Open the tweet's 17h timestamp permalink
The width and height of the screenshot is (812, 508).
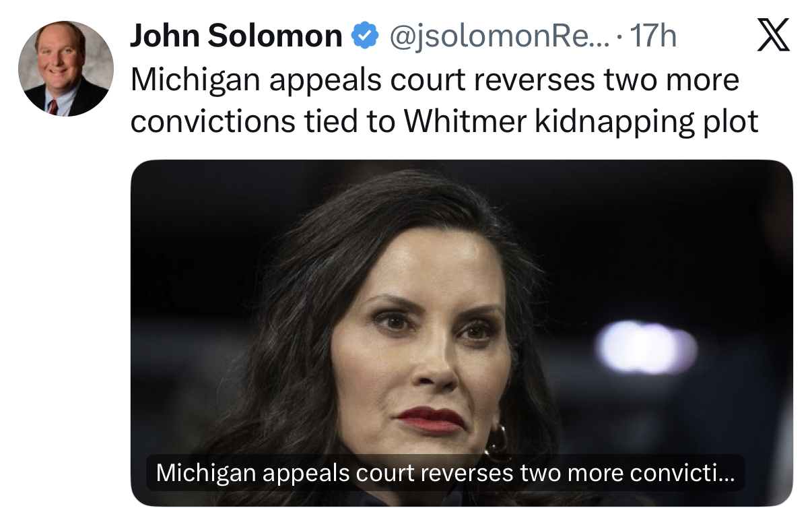click(x=652, y=36)
